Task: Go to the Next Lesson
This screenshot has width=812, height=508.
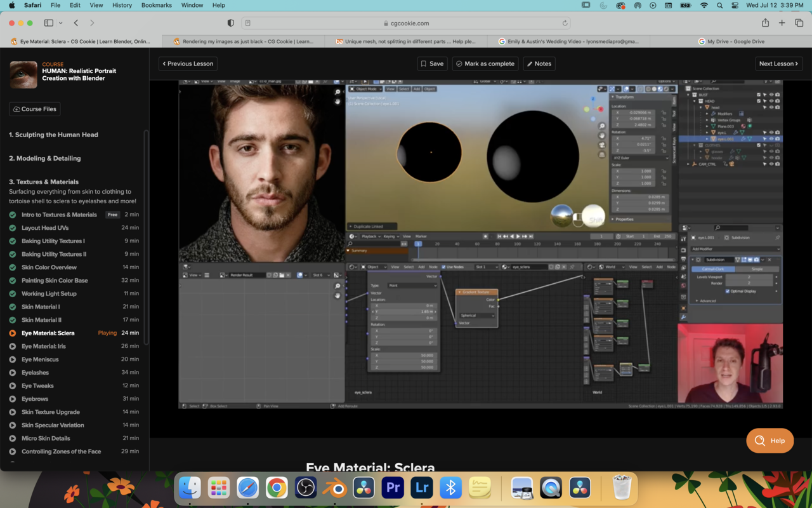Action: [x=779, y=63]
